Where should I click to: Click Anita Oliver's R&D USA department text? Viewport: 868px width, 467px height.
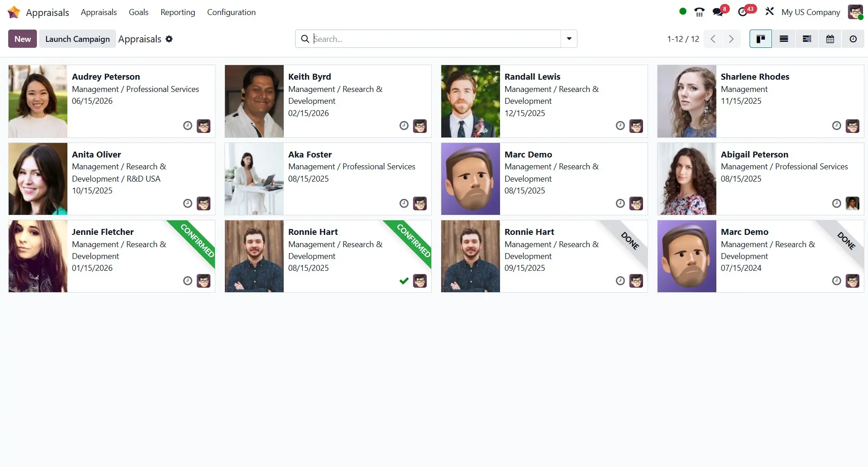tap(143, 179)
